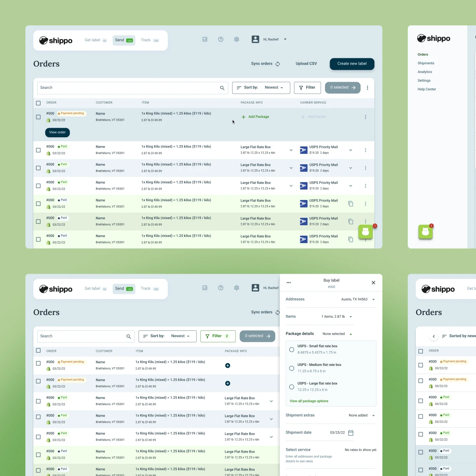The width and height of the screenshot is (476, 476).
Task: Open settings gear icon in top-left Orders header
Action: point(236,39)
